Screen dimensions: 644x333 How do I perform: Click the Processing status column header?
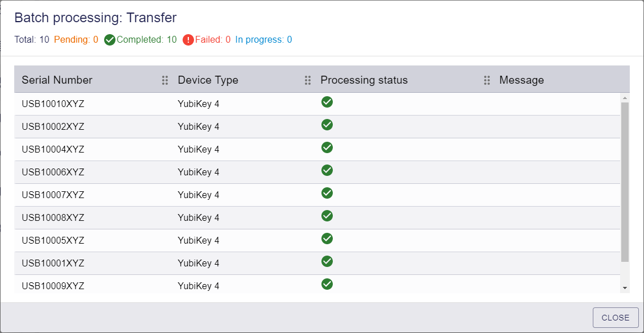364,80
